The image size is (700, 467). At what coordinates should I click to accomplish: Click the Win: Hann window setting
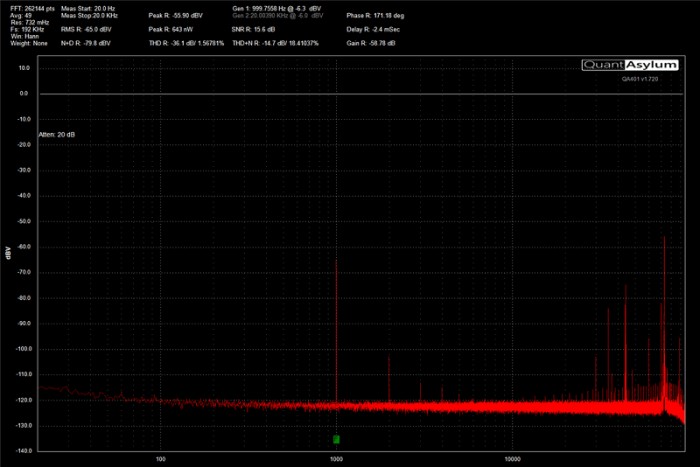tap(25, 36)
